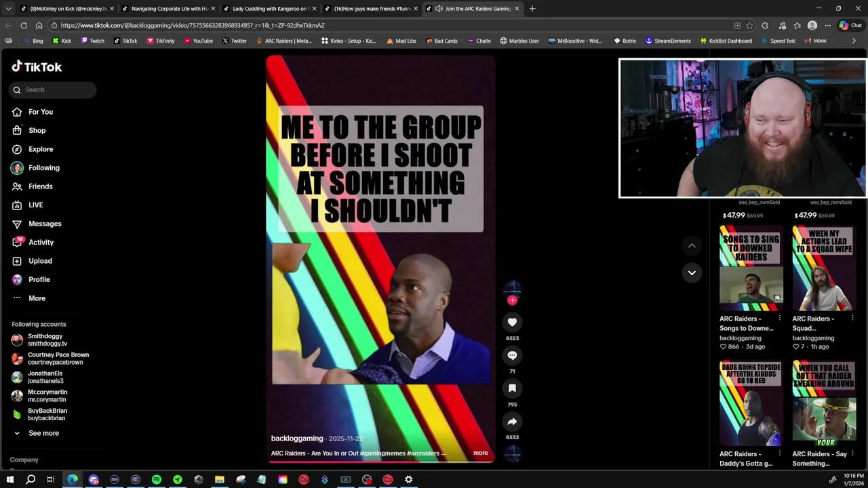Open the KickBot Dashboard bookmark

pos(726,41)
